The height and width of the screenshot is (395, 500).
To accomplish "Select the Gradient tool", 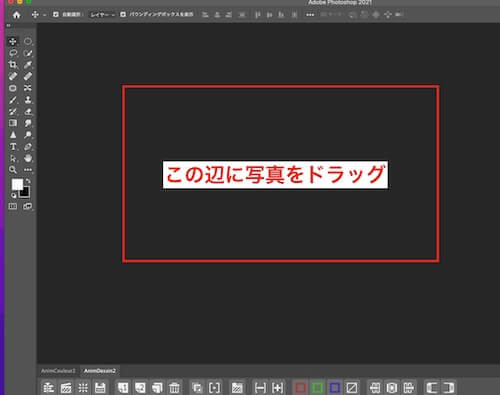I will [13, 123].
